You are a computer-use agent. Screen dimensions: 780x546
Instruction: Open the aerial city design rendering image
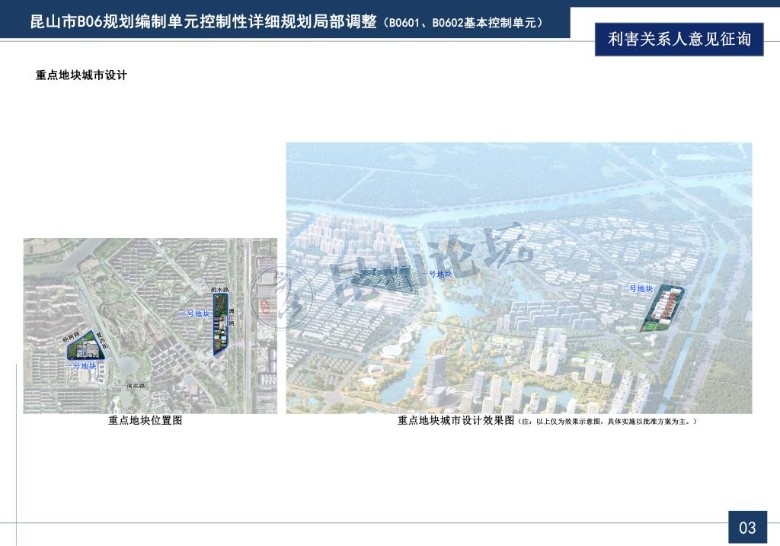tap(519, 278)
